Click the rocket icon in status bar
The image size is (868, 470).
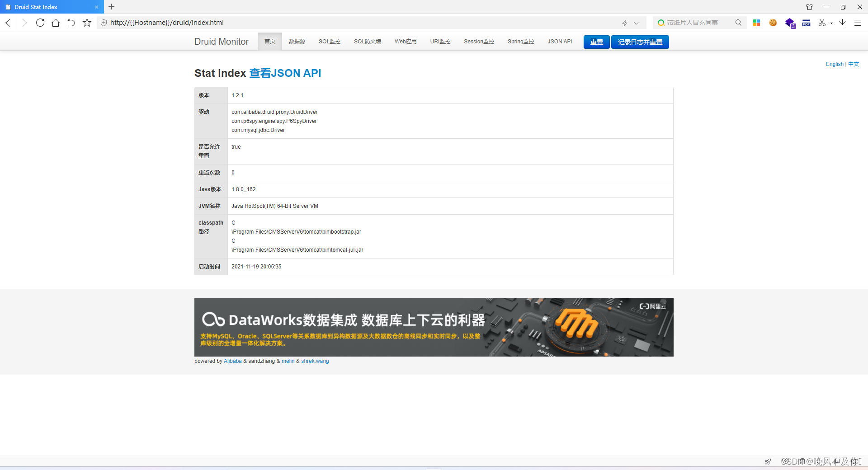click(x=768, y=461)
